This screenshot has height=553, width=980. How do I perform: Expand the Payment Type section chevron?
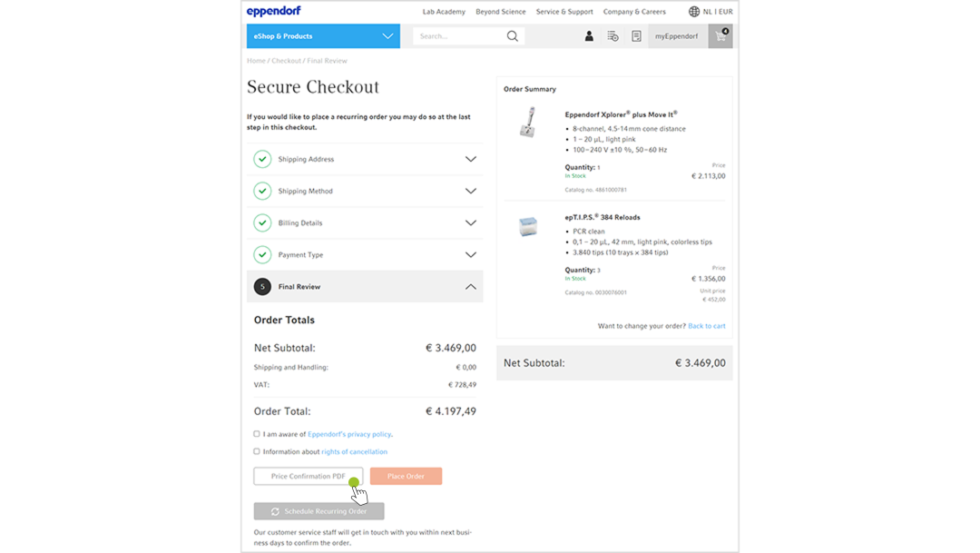(471, 254)
